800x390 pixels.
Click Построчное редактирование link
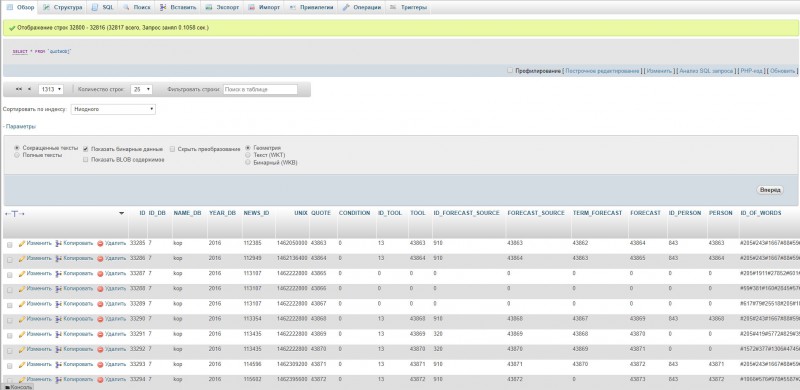point(602,71)
